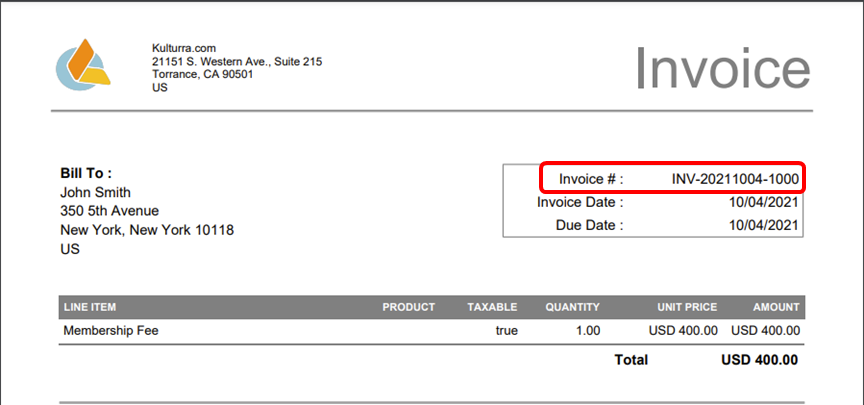Click the highlighted invoice number INV-20211004-1000
Viewport: 864px width, 405px height.
(735, 179)
